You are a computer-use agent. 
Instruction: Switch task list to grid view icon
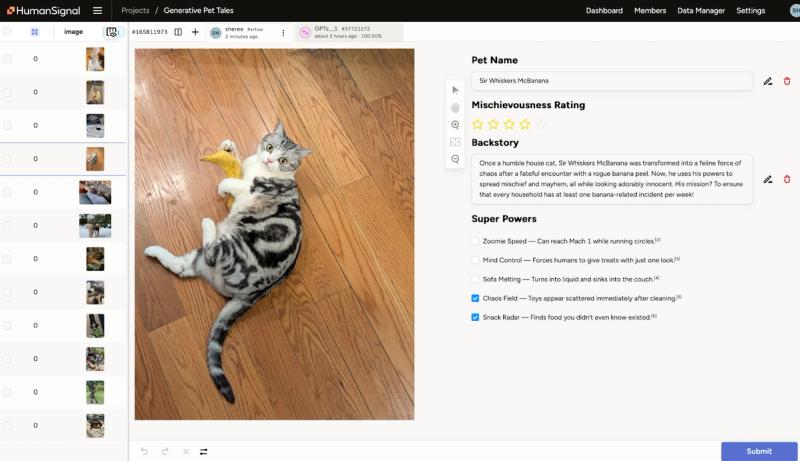click(35, 32)
